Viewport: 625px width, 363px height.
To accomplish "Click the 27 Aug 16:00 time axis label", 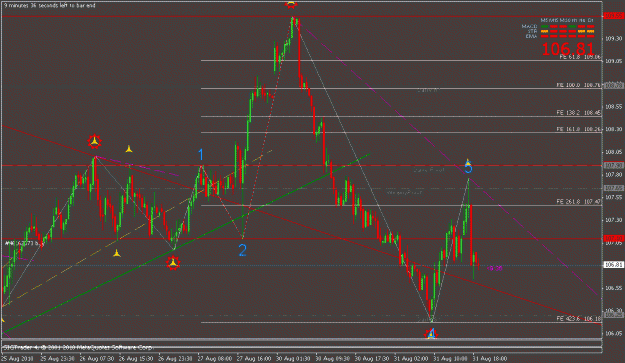I will pyautogui.click(x=255, y=359).
